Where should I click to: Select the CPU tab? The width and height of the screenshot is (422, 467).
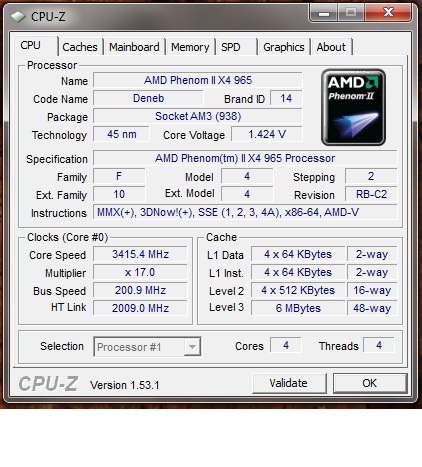(x=31, y=45)
